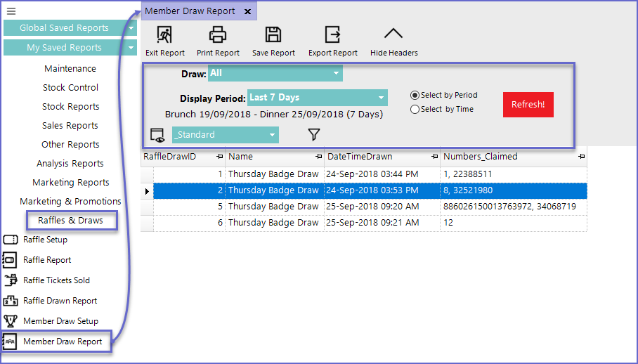Collapse headers with Hide Headers chevron
Viewport: 638px width, 364px height.
(x=393, y=34)
